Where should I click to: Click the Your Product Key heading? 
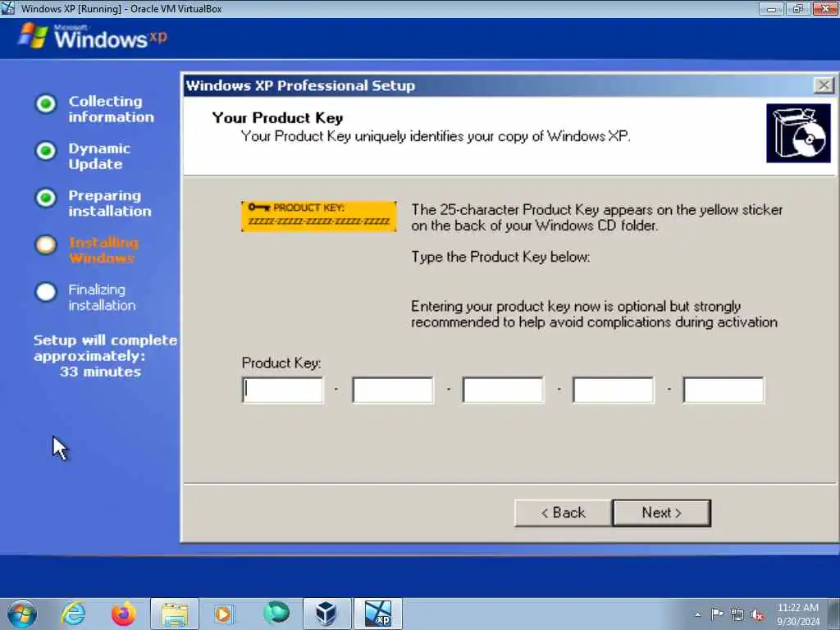tap(277, 118)
